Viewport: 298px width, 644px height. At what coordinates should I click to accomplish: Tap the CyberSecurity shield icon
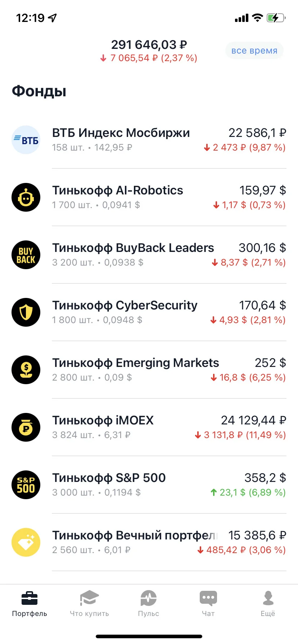(26, 312)
